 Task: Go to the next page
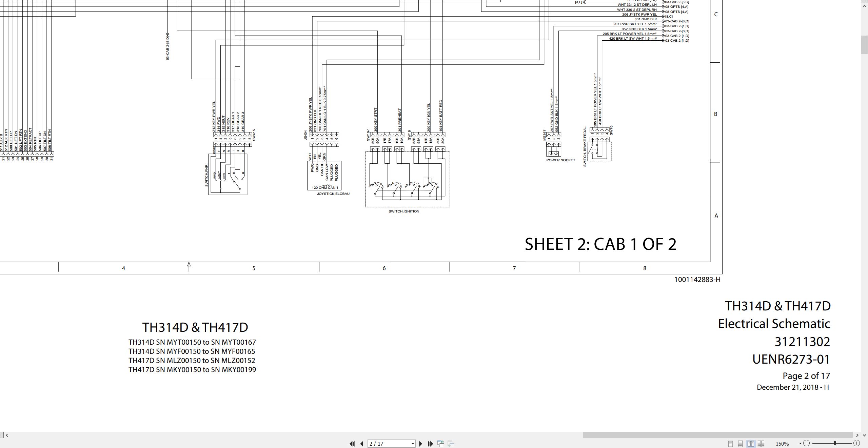pos(421,444)
